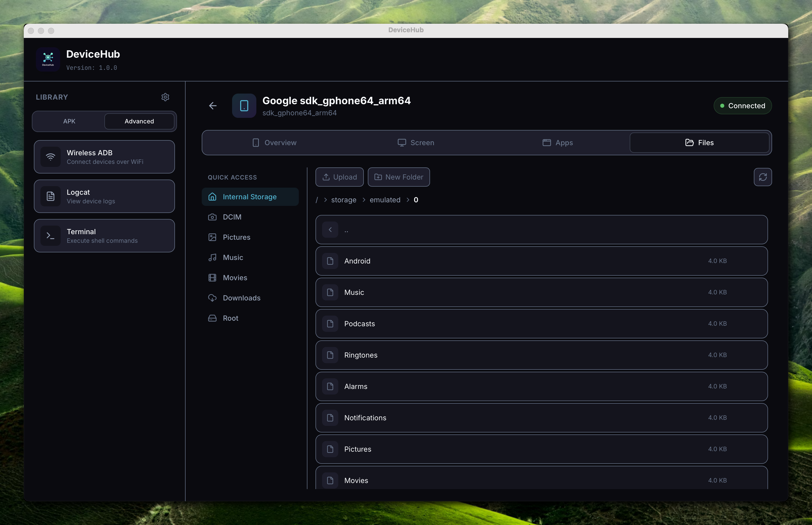812x525 pixels.
Task: Click the refresh icon in the file browser
Action: pos(763,177)
